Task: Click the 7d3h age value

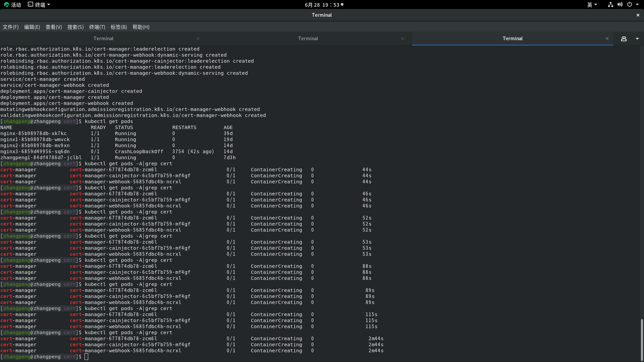Action: [x=230, y=158]
